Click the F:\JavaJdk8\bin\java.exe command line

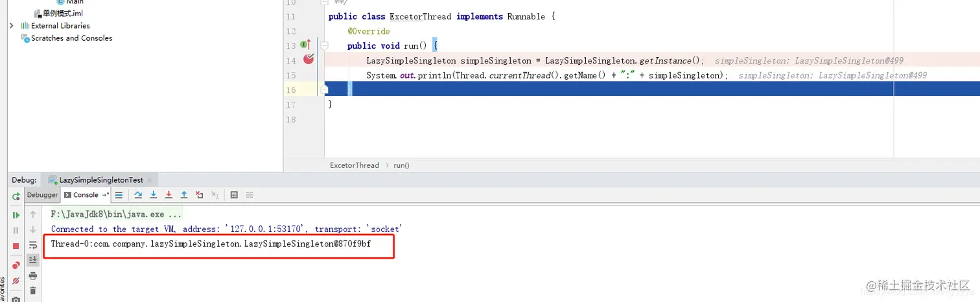point(116,214)
